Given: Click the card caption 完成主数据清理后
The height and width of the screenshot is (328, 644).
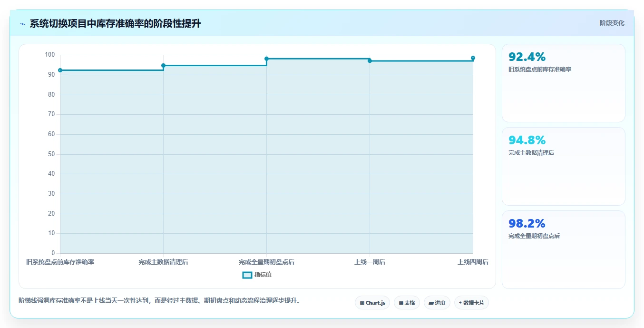Looking at the screenshot, I should 531,153.
